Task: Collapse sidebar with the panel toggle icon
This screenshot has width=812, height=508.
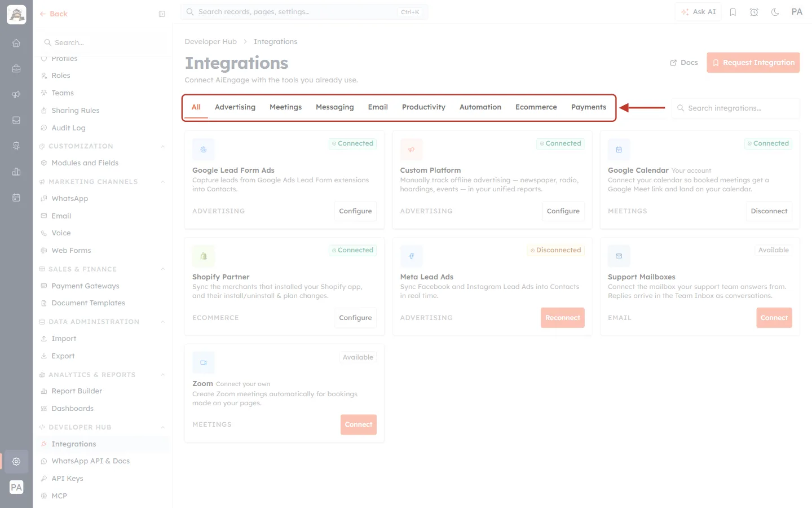Action: (x=162, y=14)
